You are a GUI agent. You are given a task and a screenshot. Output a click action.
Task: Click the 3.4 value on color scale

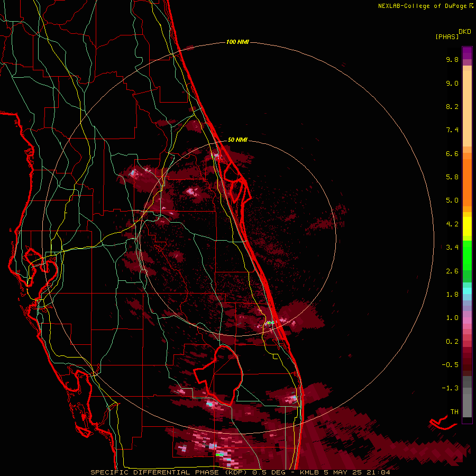pos(452,248)
